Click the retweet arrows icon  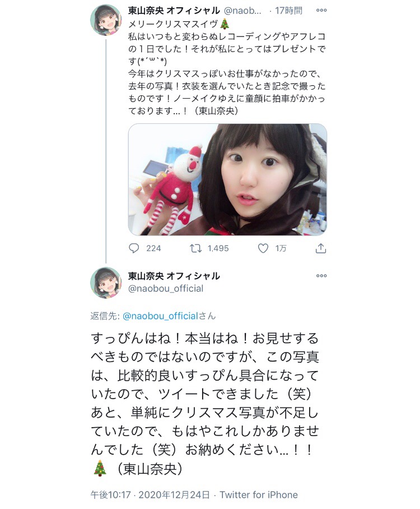(195, 249)
